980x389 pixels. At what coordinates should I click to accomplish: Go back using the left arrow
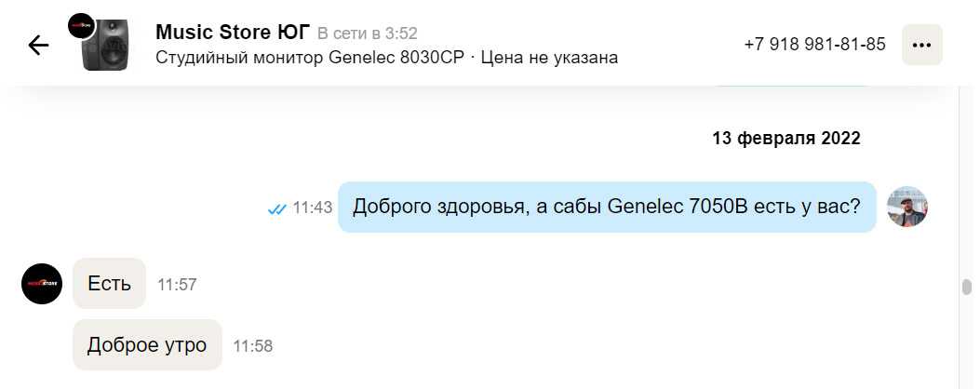[38, 45]
